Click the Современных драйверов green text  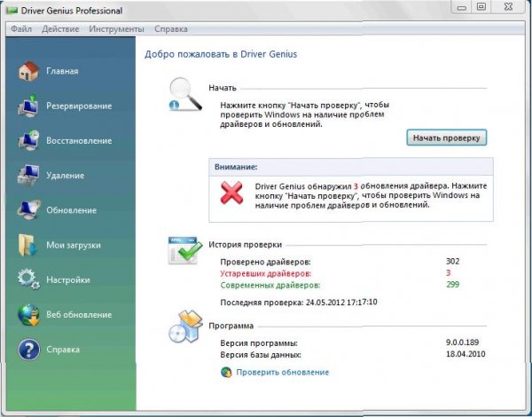270,285
